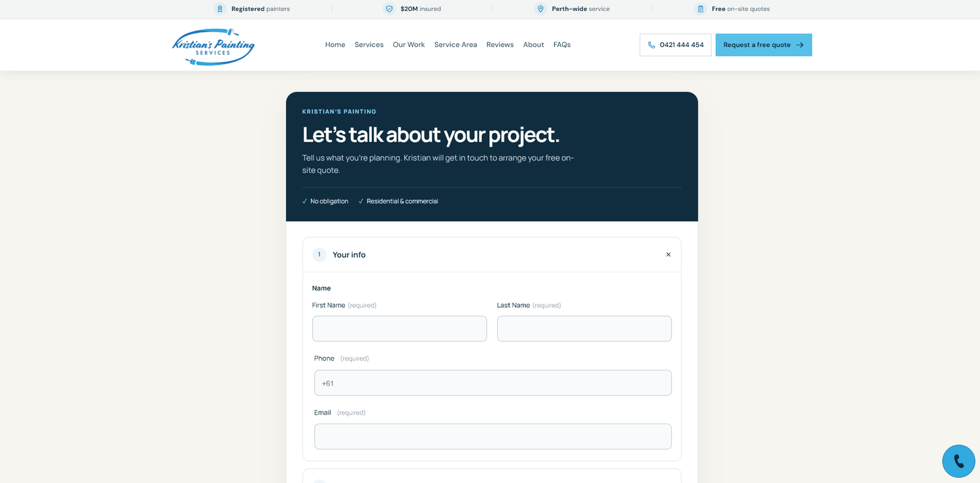Navigate to the Reviews page
The image size is (980, 483).
(x=500, y=44)
